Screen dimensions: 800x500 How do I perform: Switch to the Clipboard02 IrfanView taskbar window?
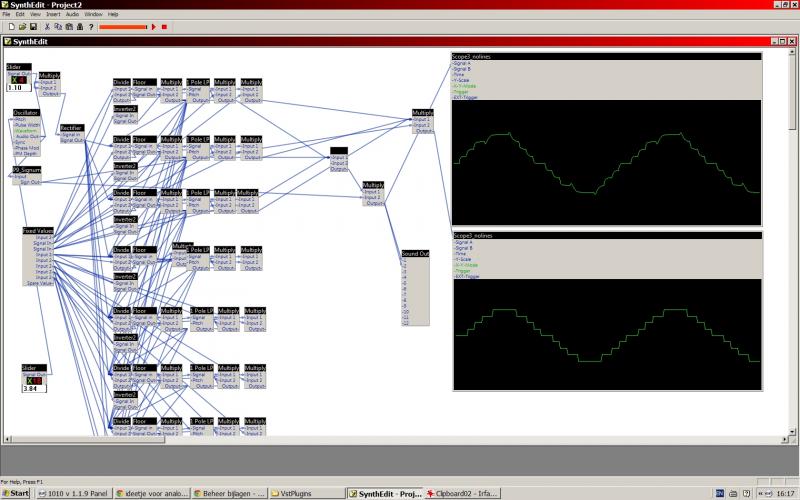[463, 493]
